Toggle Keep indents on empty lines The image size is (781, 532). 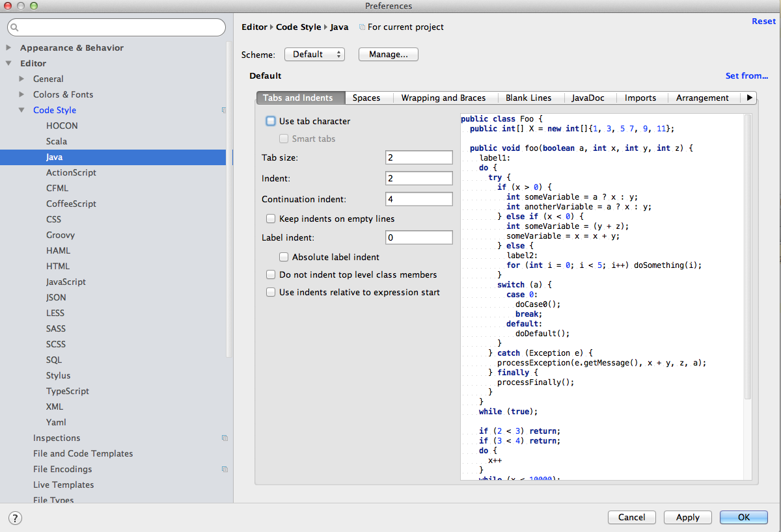coord(271,219)
